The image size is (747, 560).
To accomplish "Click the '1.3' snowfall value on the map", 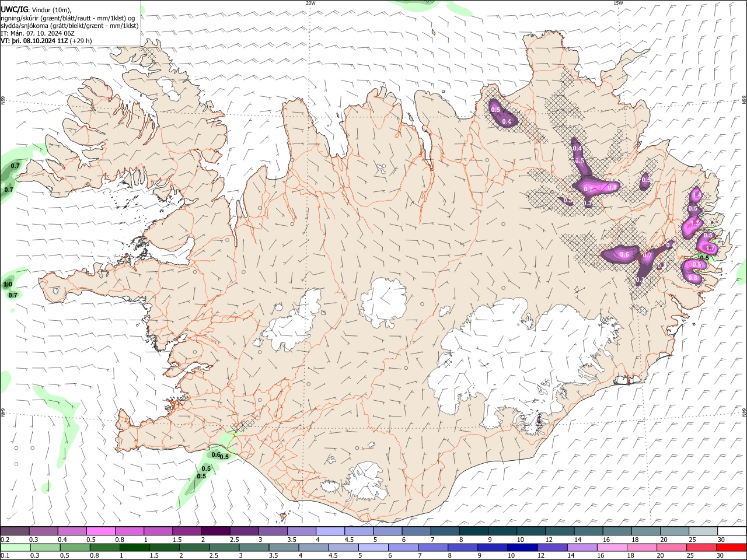I will pyautogui.click(x=694, y=222).
